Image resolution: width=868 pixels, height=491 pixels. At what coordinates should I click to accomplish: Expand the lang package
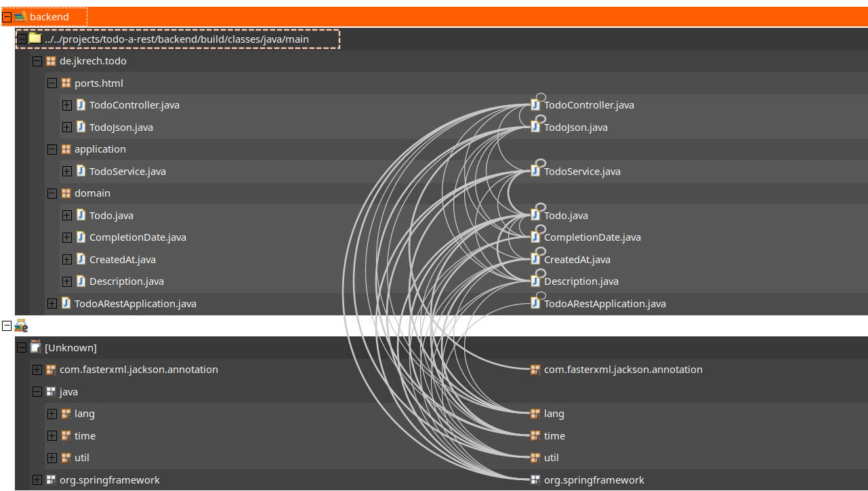click(x=51, y=414)
